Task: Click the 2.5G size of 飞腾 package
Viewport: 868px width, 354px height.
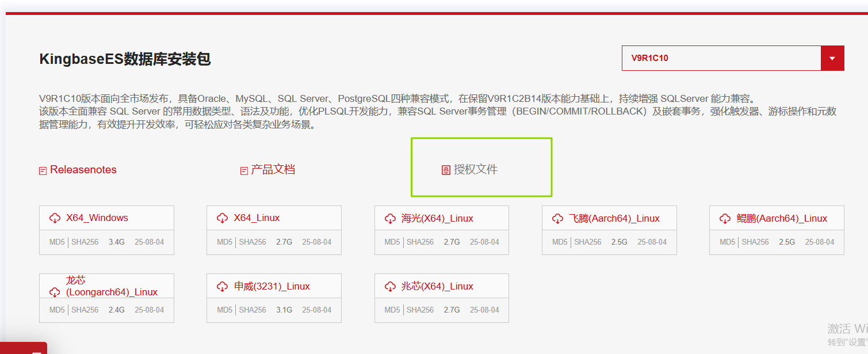Action: [620, 242]
